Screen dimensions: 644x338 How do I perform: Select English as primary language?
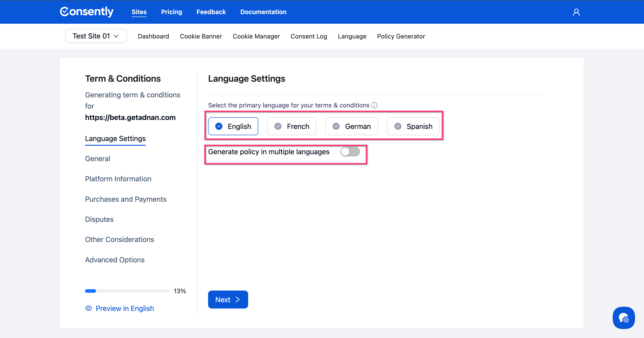pos(233,126)
